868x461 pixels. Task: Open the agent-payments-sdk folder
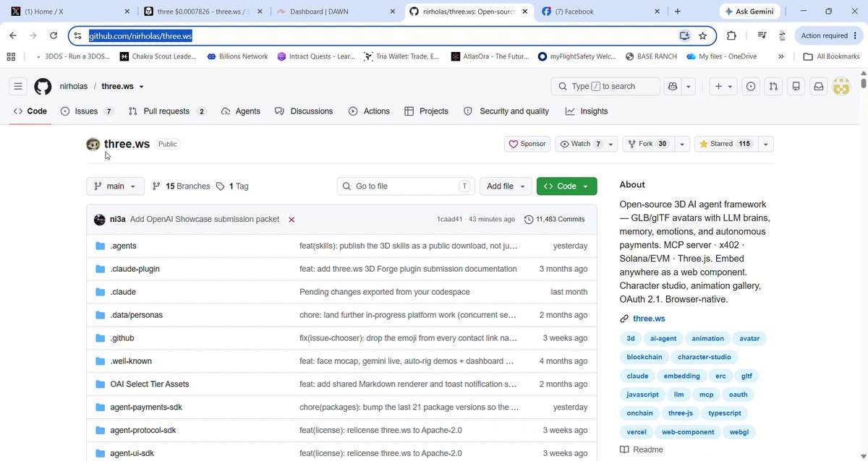pyautogui.click(x=146, y=407)
